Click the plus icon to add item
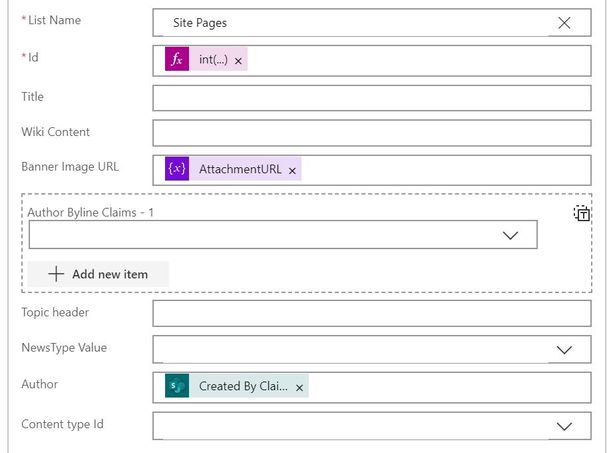 (x=56, y=274)
